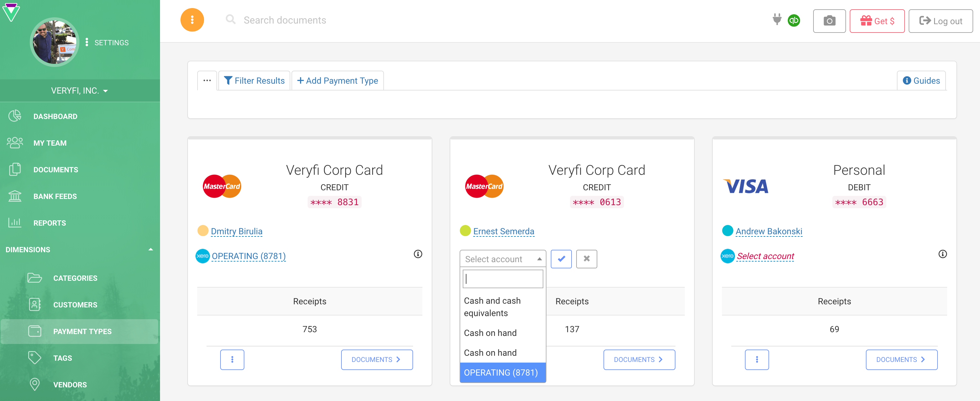Cancel account selection with X button
Screen dimensions: 980x401
point(586,258)
